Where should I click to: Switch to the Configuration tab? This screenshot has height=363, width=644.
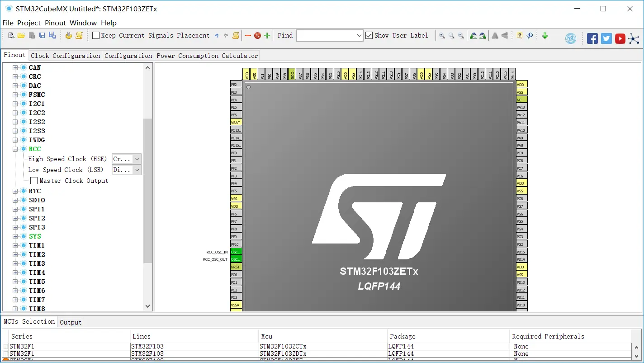[128, 56]
